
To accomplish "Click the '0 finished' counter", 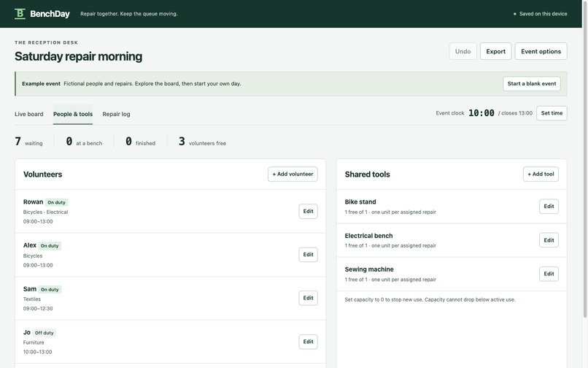I will (140, 142).
